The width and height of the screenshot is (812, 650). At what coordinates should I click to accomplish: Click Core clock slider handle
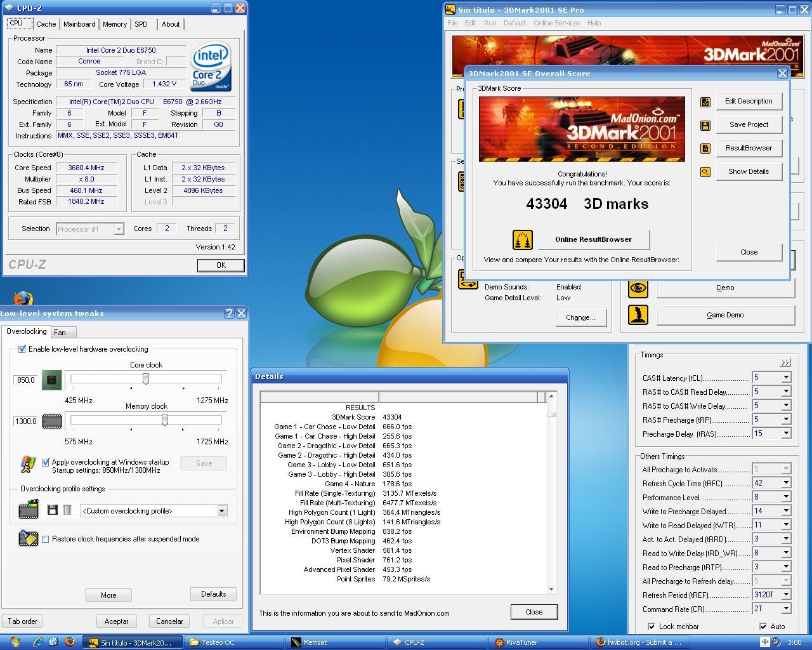(146, 379)
